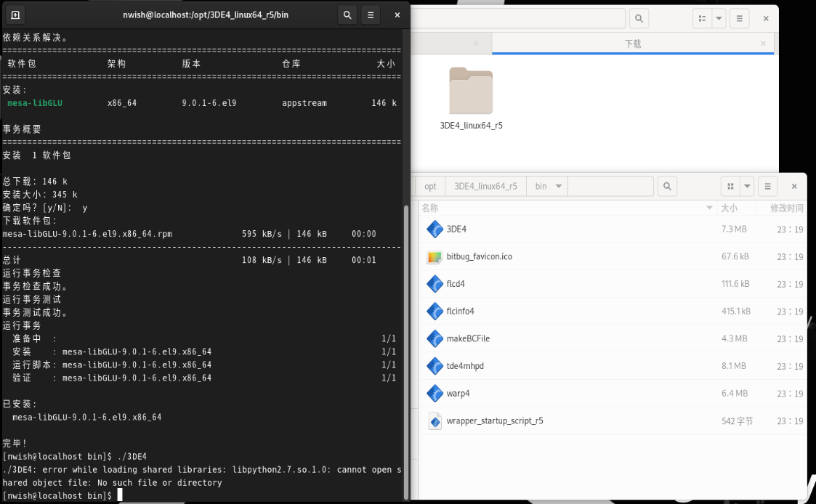Select the makeBCFile executable
The height and width of the screenshot is (504, 816).
pos(468,338)
